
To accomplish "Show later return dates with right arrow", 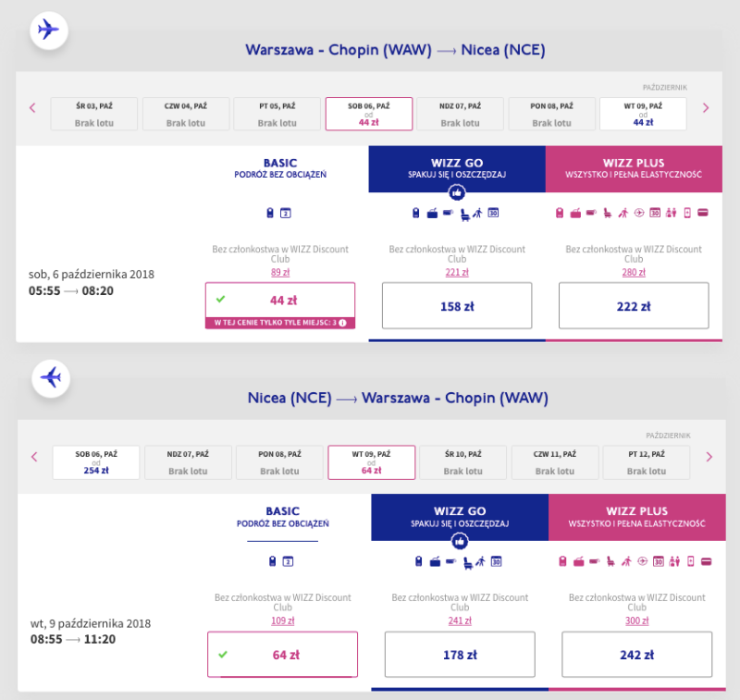I will point(709,457).
